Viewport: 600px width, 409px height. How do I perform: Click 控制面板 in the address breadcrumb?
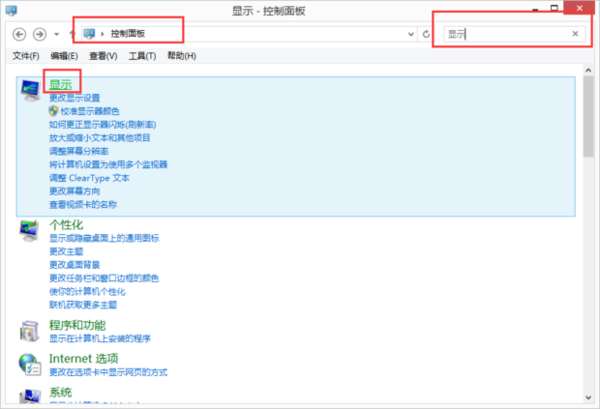coord(128,34)
